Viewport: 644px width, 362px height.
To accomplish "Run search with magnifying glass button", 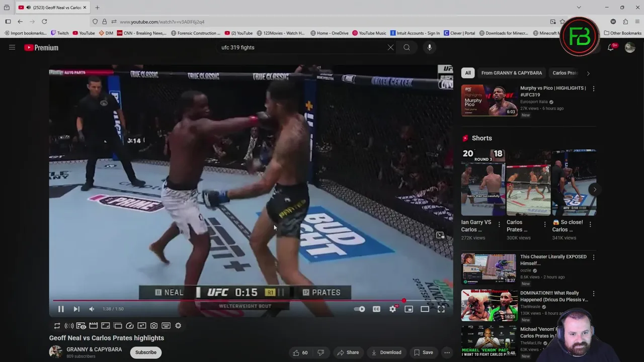I will point(407,47).
